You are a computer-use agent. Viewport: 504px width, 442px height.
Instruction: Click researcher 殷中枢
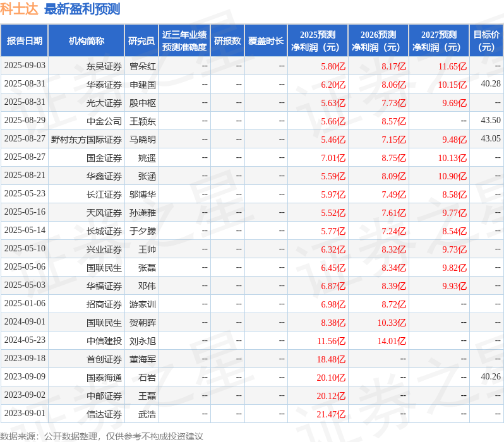[143, 103]
